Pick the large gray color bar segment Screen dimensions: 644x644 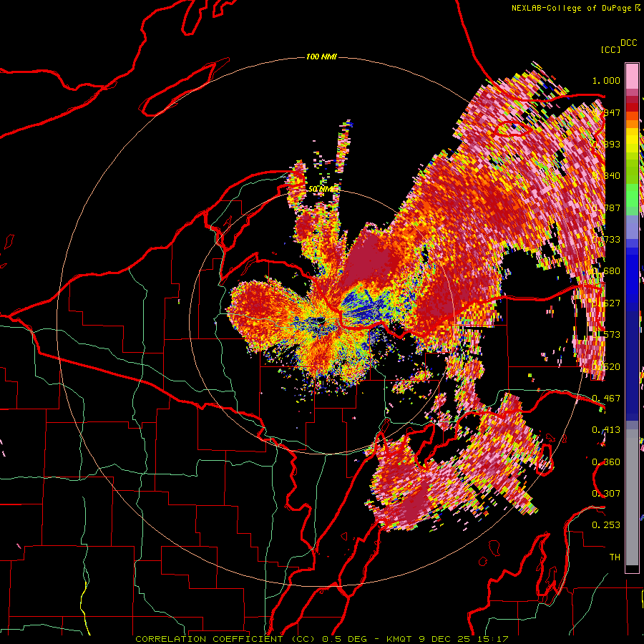pos(632,501)
